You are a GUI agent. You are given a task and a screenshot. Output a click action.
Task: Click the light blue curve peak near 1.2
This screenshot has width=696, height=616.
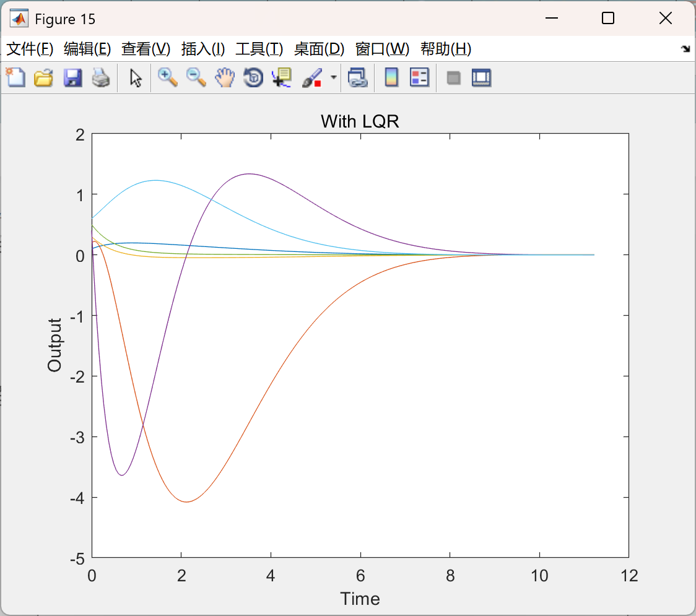(x=155, y=180)
